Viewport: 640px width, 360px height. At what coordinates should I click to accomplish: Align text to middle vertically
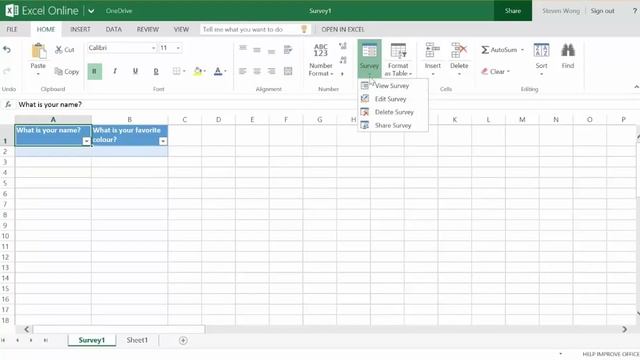click(x=257, y=50)
